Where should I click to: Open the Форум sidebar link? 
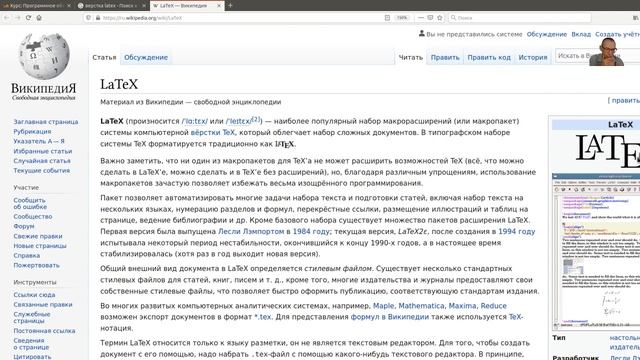click(x=24, y=226)
